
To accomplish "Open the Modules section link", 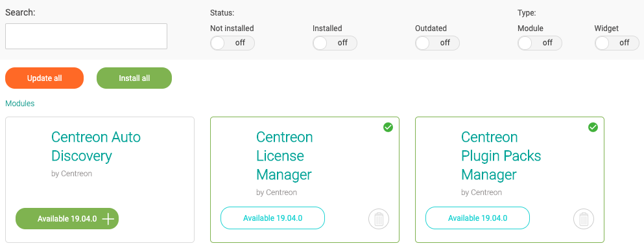I will tap(19, 104).
